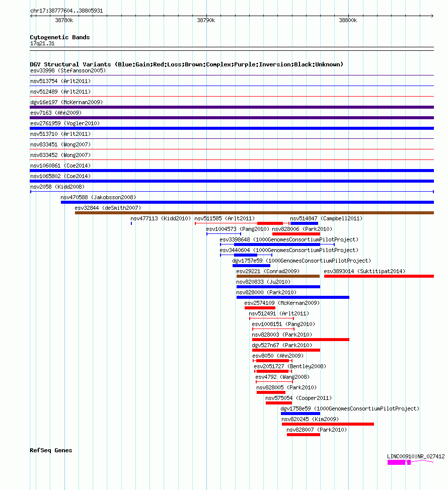Click nsv1060861 (Coe2014) label
448x490 pixels.
[x=60, y=166]
